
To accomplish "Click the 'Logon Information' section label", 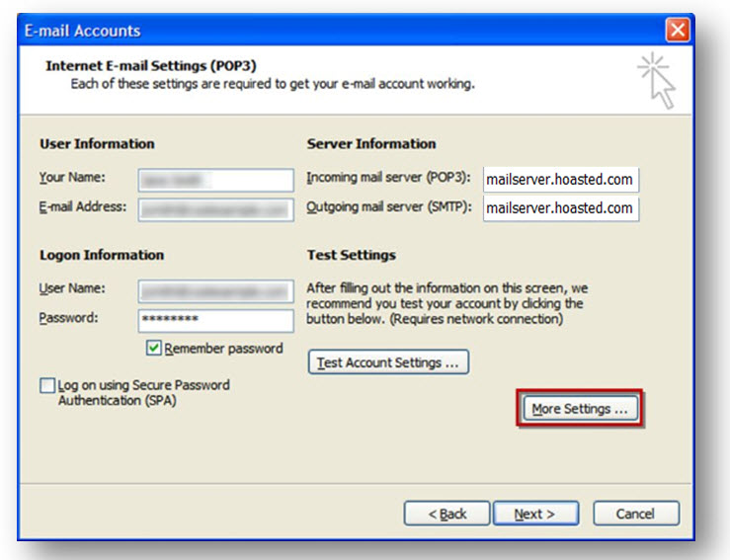I will (102, 255).
